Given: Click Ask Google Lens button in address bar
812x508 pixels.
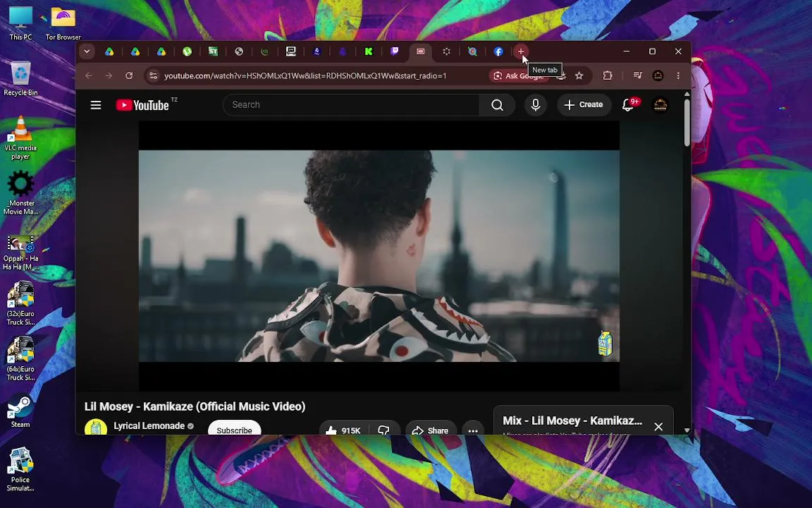Looking at the screenshot, I should coord(518,75).
